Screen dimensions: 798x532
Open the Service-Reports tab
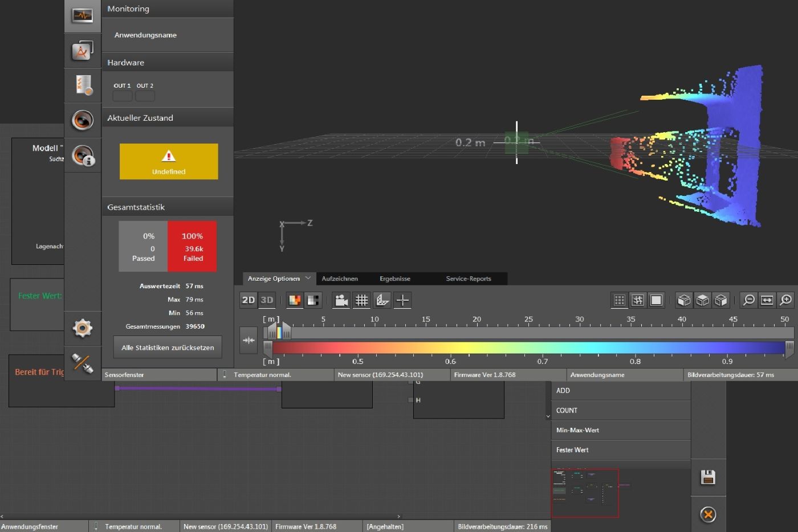[468, 279]
